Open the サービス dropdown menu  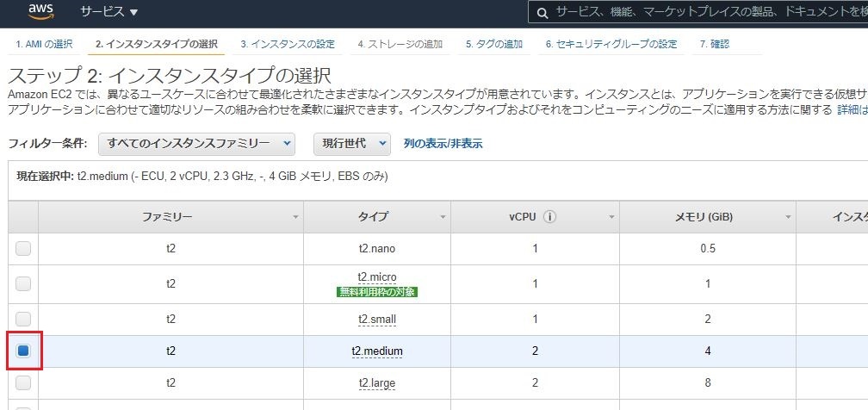point(109,12)
